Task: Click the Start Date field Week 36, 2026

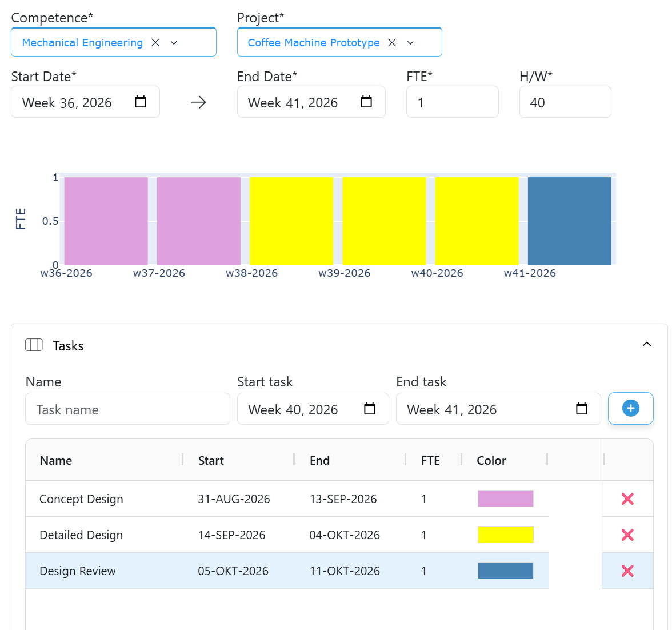Action: coord(85,102)
